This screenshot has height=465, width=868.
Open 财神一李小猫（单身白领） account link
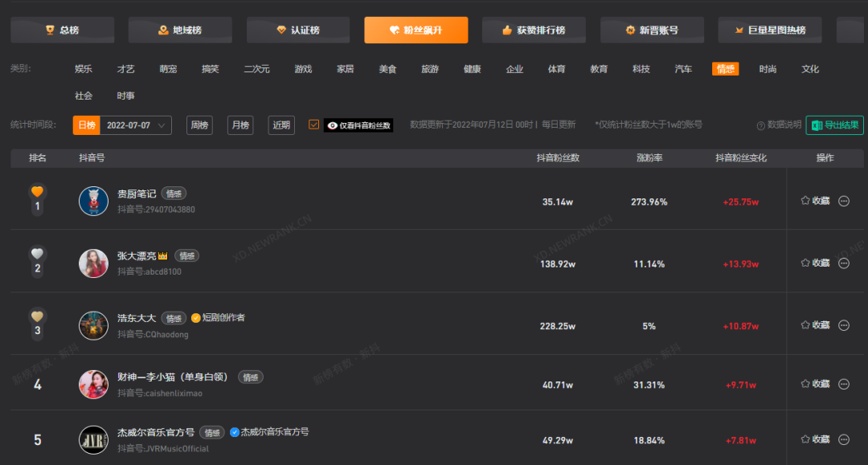[173, 377]
